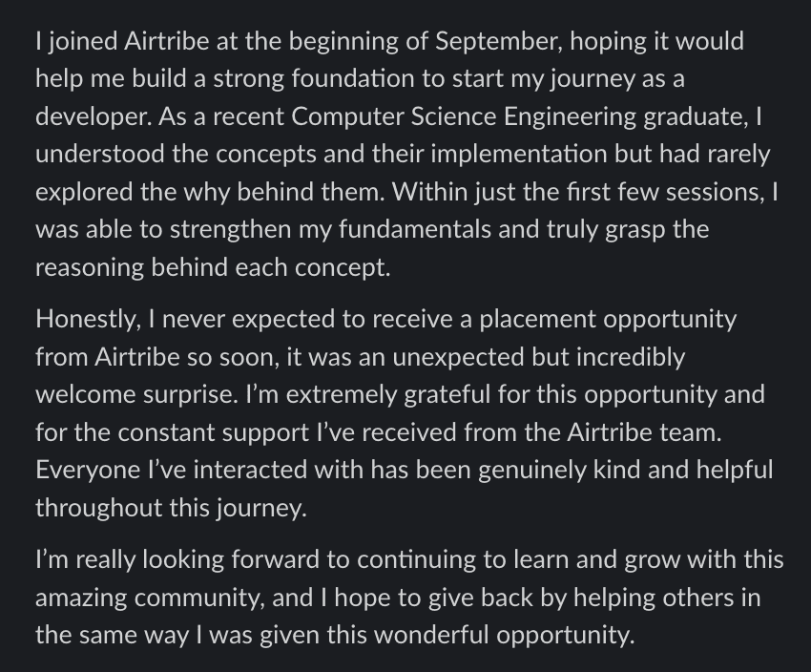Select the word "developer" in the first paragraph
This screenshot has width=811, height=672.
click(83, 116)
